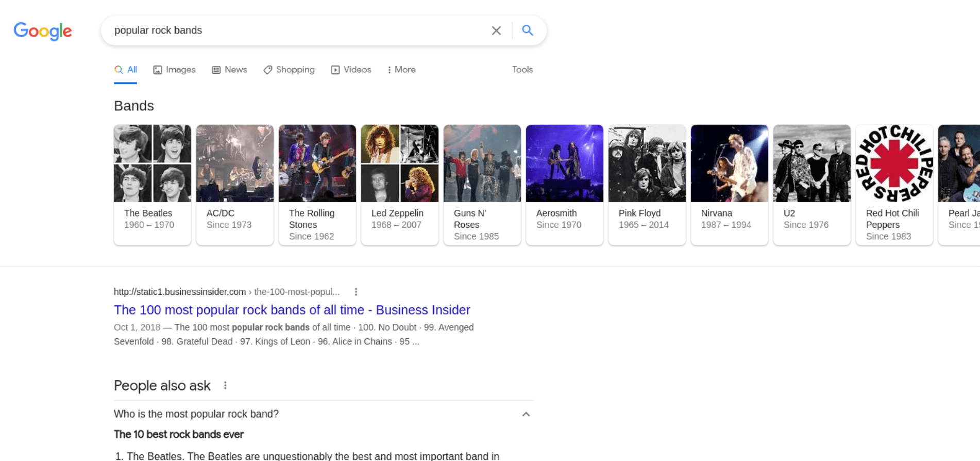The image size is (980, 461).
Task: Open Nirvana band photo
Action: coord(730,163)
